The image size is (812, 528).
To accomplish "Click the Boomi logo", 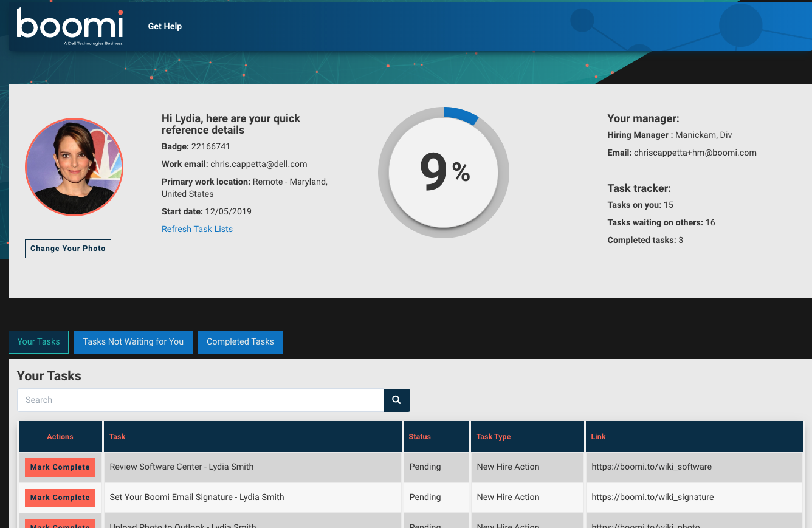I will pos(69,26).
